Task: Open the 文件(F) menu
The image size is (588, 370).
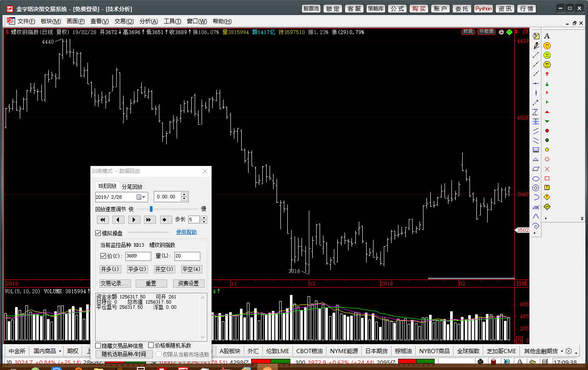Action: (x=26, y=21)
